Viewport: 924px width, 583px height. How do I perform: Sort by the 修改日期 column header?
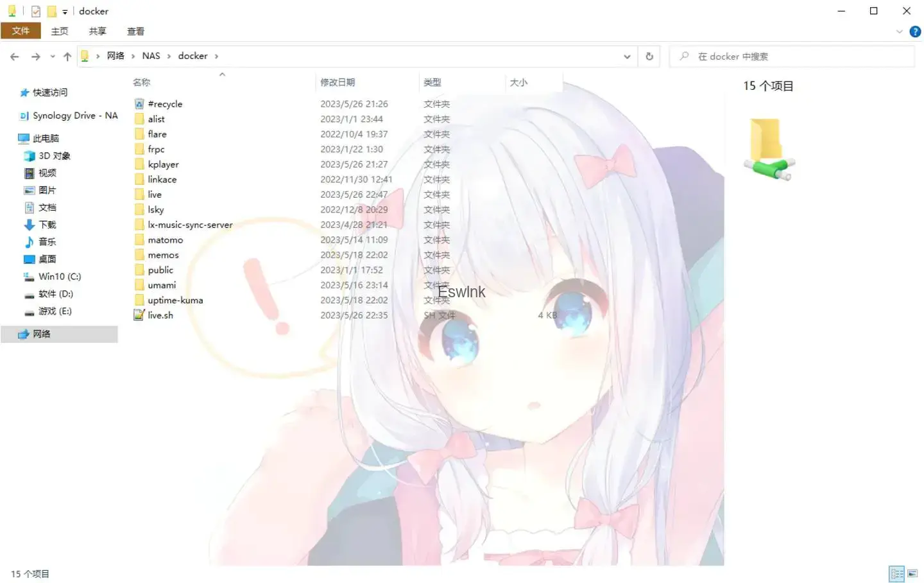point(338,82)
